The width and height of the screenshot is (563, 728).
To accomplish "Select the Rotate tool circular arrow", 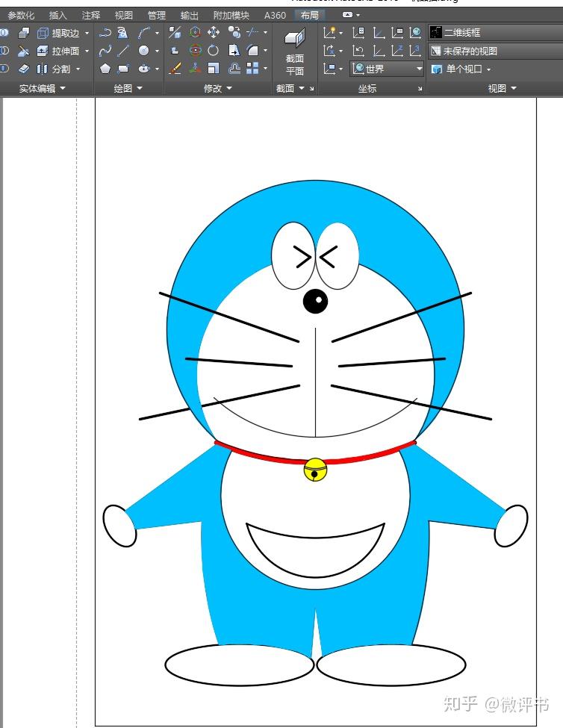I will [213, 51].
